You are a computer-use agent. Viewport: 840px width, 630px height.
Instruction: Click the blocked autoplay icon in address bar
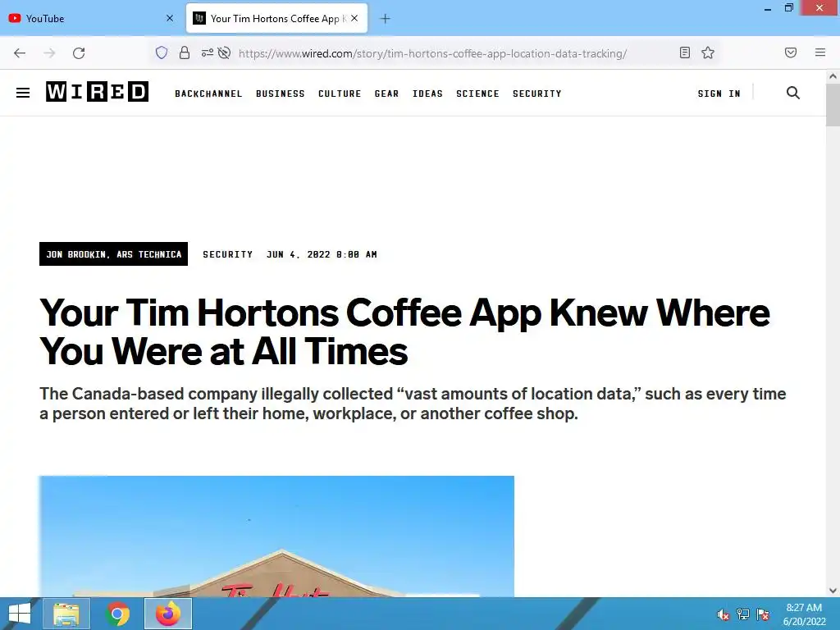point(225,52)
